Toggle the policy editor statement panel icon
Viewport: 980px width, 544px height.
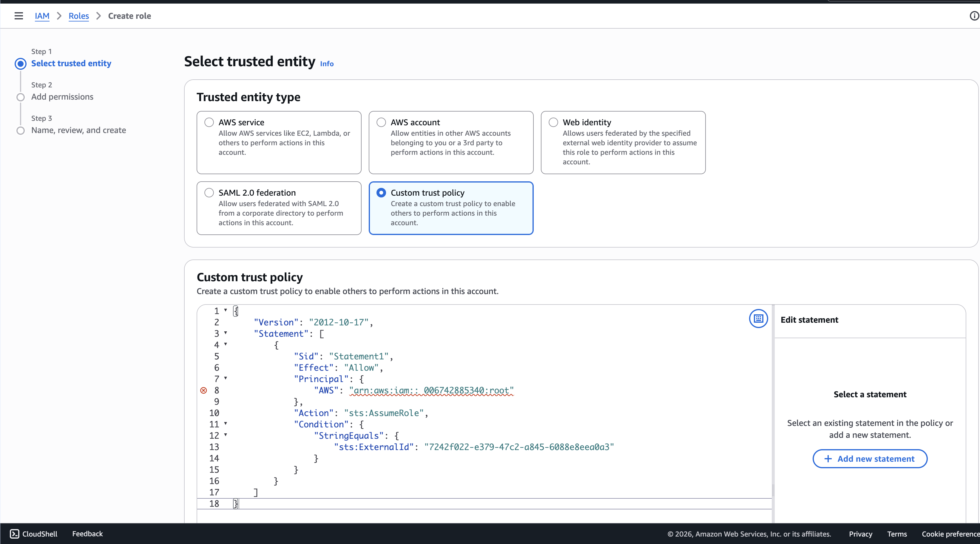[758, 319]
